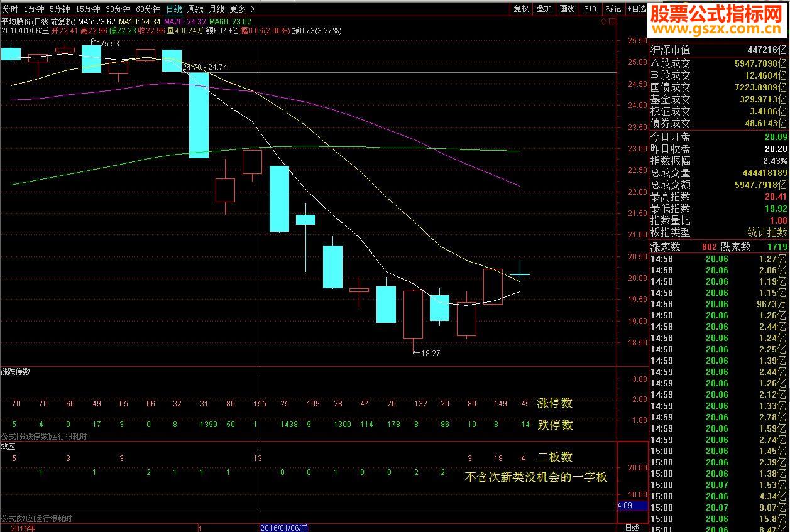Click the 国债成交 row
The image size is (790, 532).
pyautogui.click(x=719, y=87)
